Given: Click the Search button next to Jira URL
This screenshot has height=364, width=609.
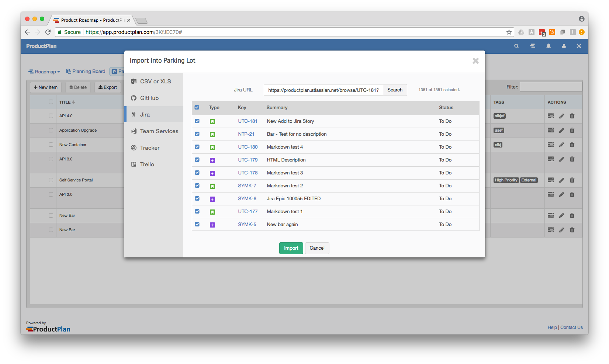Looking at the screenshot, I should [x=395, y=90].
